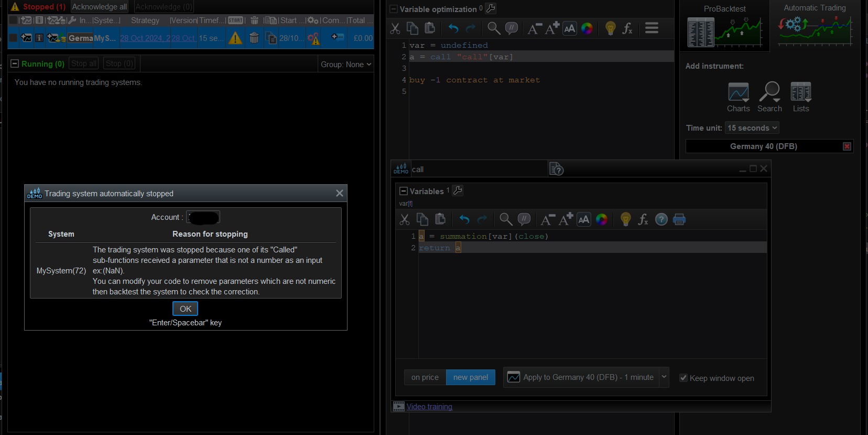Image resolution: width=868 pixels, height=435 pixels.
Task: Click the £0.00 total cell
Action: pos(363,38)
